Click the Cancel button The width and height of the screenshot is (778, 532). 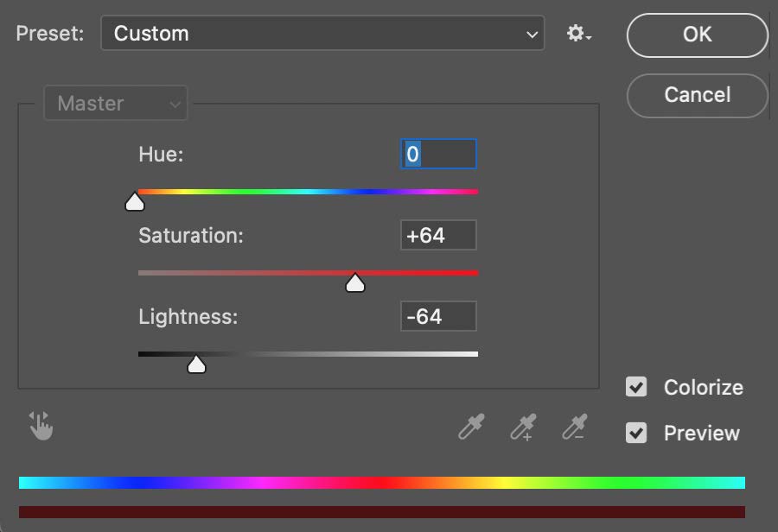pos(697,95)
